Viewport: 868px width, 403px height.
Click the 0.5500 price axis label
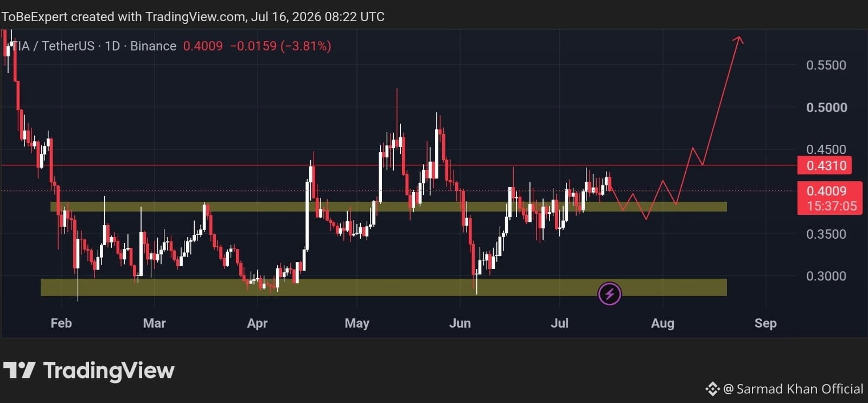pyautogui.click(x=826, y=65)
